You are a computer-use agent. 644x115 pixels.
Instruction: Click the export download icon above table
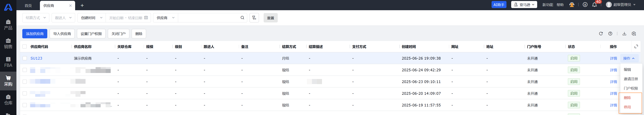coord(624,34)
